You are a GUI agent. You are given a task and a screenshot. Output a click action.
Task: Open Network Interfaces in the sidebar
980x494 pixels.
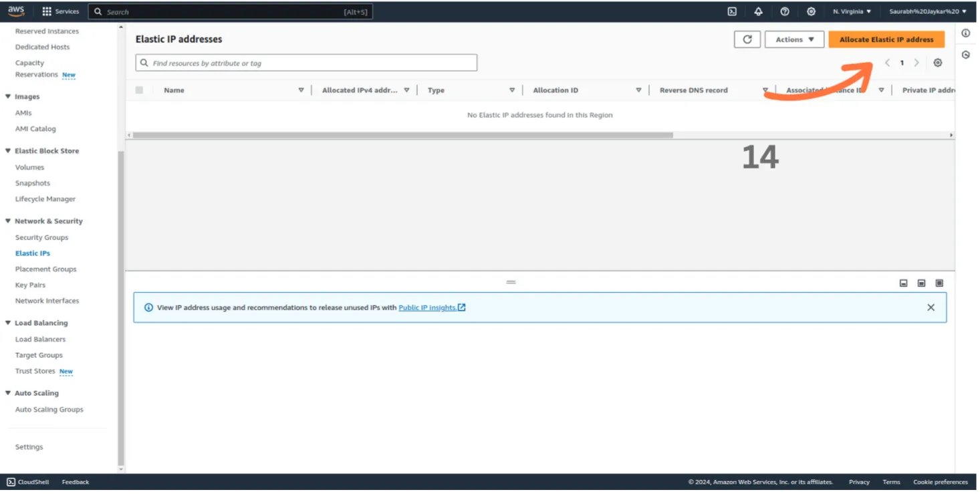[x=47, y=301]
